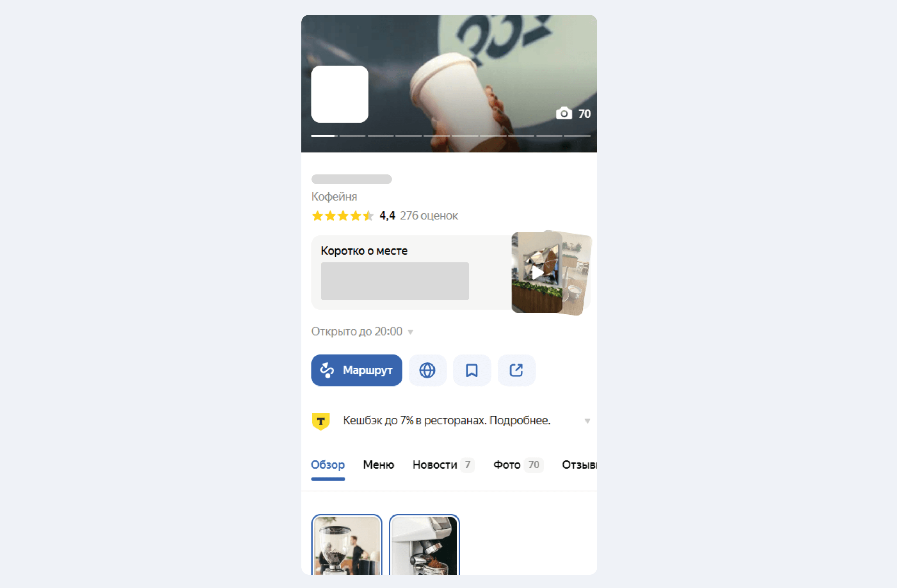Build a route with Маршрут button
Screen dimensions: 897x588
click(x=356, y=370)
